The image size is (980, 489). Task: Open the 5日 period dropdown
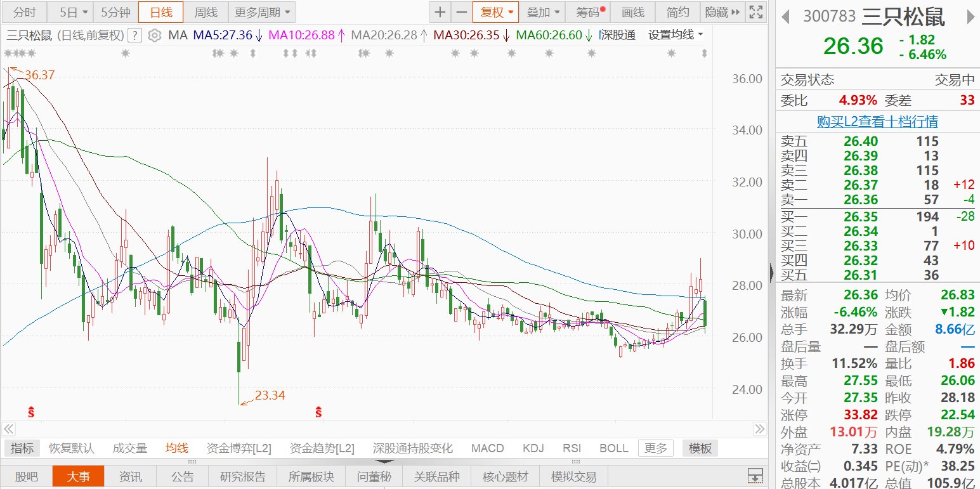(69, 12)
